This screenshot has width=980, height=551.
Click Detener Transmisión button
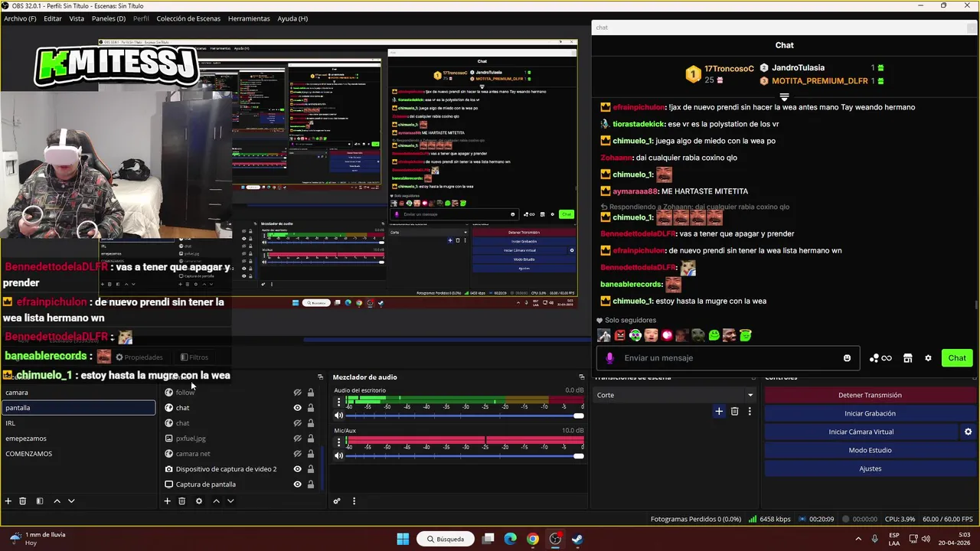[870, 395]
